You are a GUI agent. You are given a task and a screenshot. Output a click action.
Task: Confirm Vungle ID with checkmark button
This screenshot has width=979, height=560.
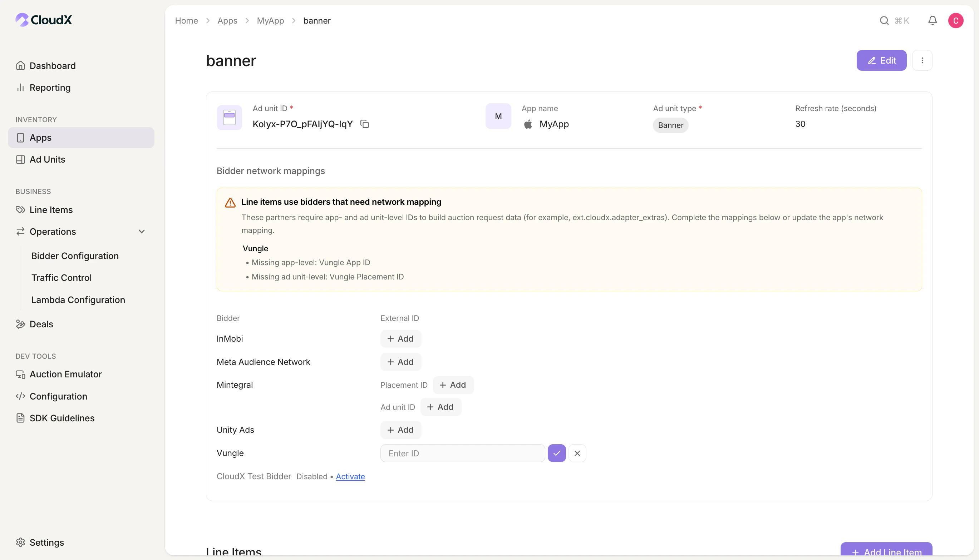pyautogui.click(x=556, y=453)
